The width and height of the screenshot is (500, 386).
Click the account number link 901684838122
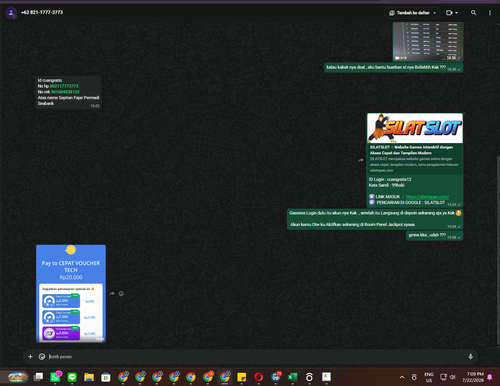[65, 92]
